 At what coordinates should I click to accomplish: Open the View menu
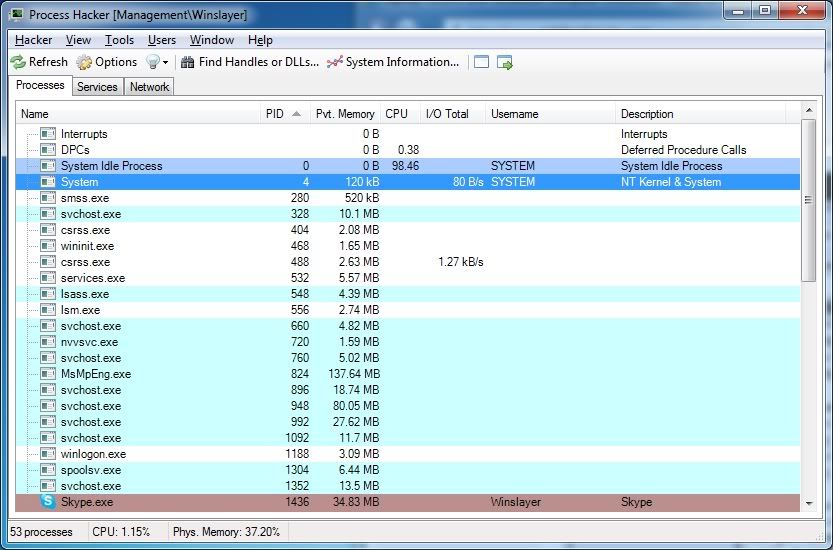[78, 40]
